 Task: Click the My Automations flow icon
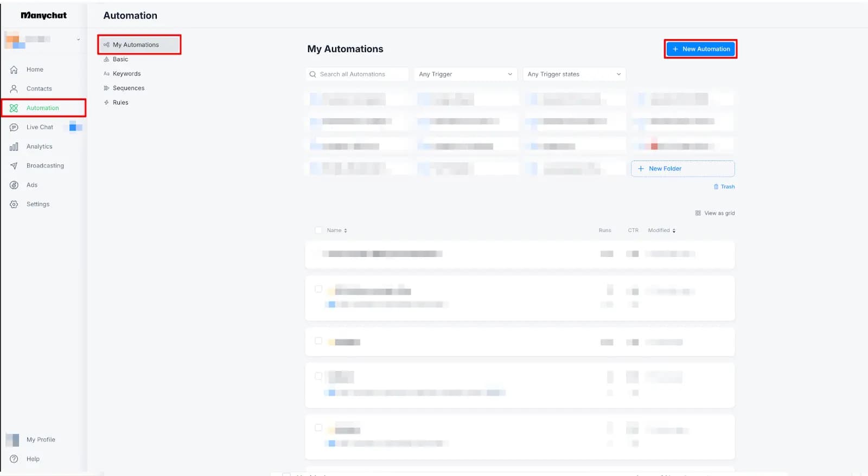[x=106, y=45]
